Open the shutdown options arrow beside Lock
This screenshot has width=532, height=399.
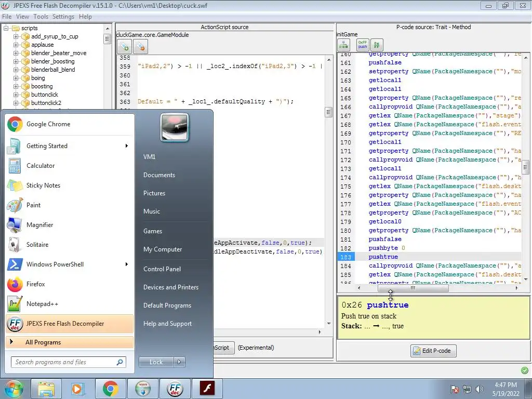click(x=179, y=362)
